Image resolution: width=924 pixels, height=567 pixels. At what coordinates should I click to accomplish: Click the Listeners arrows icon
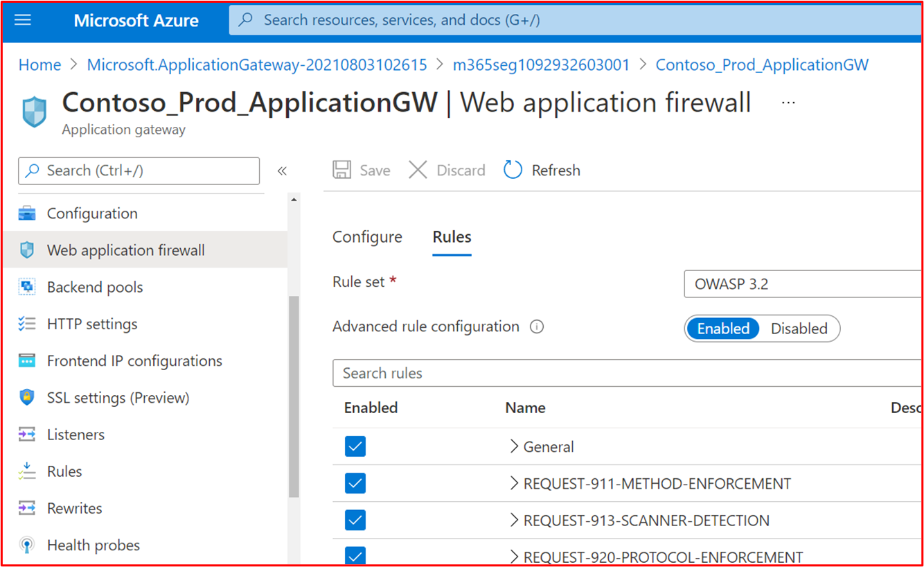tap(27, 435)
